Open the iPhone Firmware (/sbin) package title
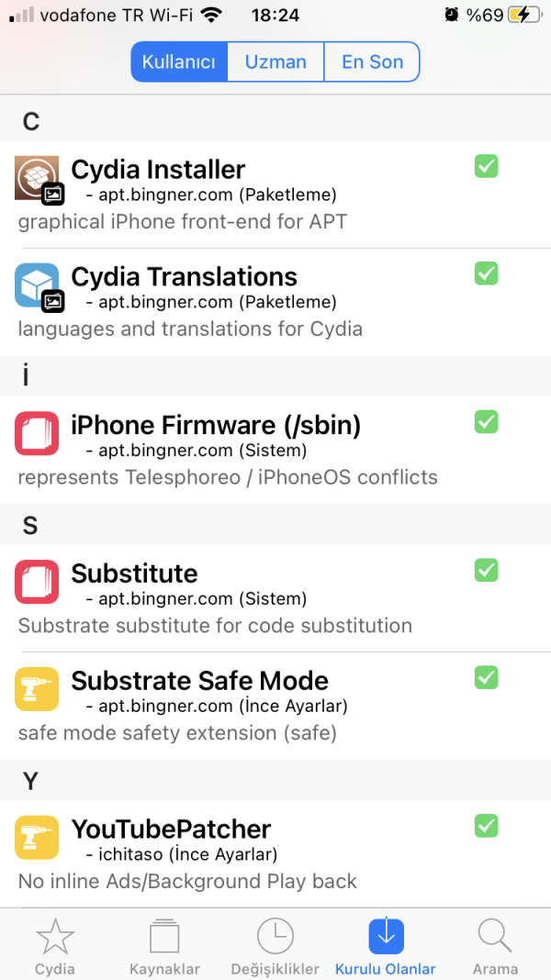 pos(216,425)
